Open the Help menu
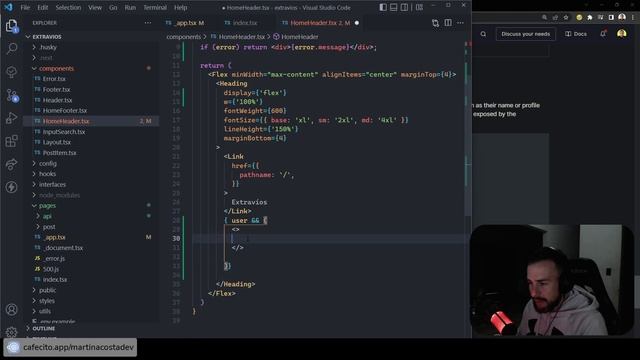The width and height of the screenshot is (640, 360). click(180, 7)
